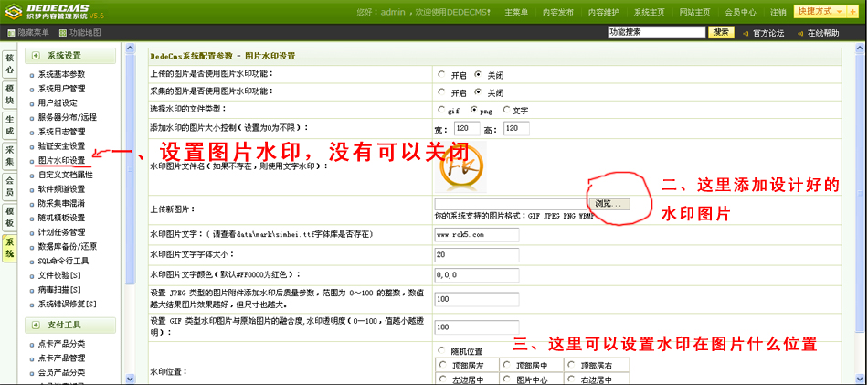
Task: Click the 浏览 browse button
Action: point(608,203)
